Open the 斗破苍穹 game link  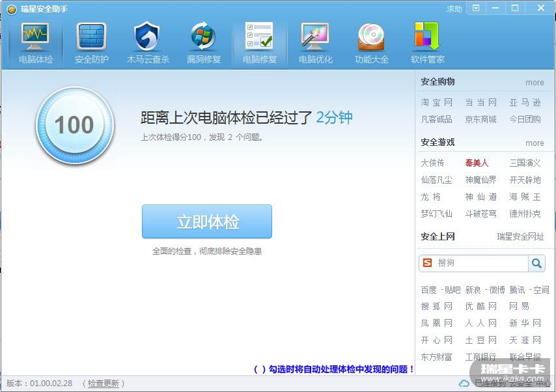481,214
